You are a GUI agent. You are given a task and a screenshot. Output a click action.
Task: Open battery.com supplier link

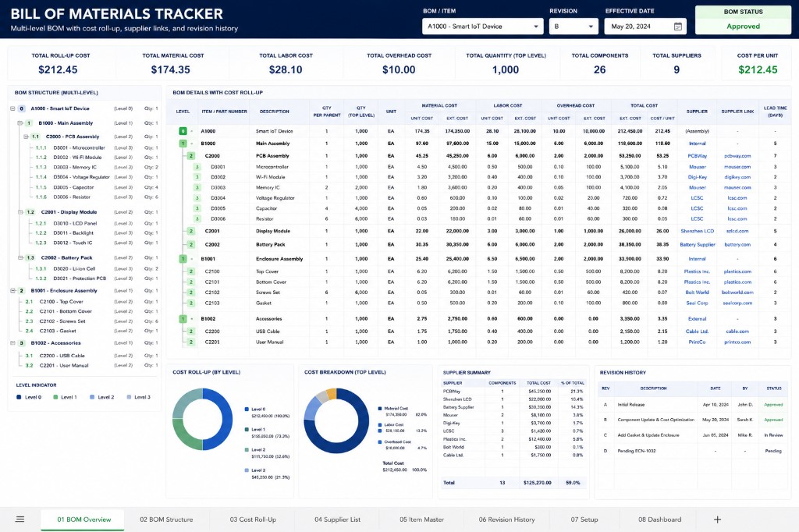[737, 245]
